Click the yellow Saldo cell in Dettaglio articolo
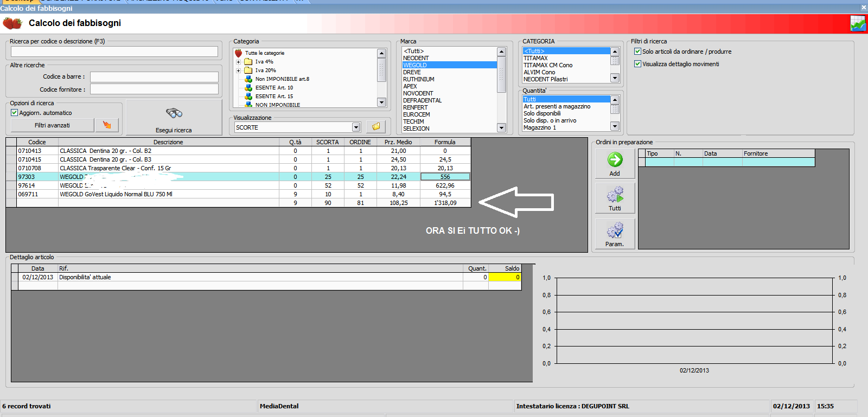Screen dimensions: 868x417 click(505, 277)
